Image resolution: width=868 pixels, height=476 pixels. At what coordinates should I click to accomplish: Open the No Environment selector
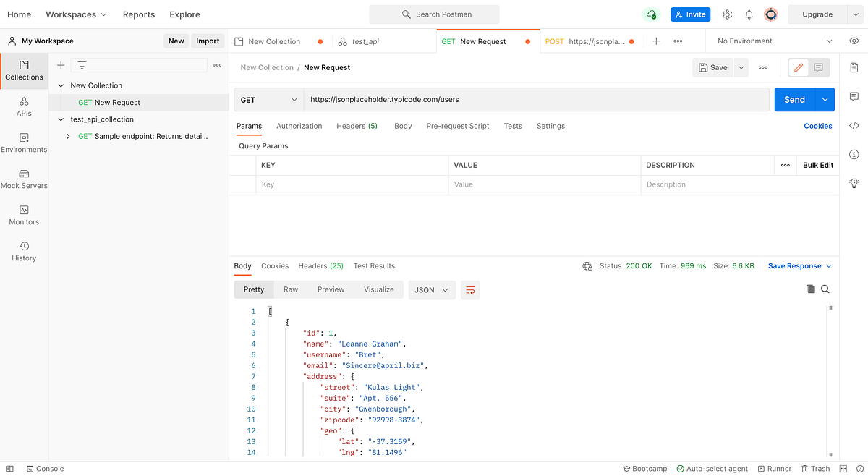(769, 41)
